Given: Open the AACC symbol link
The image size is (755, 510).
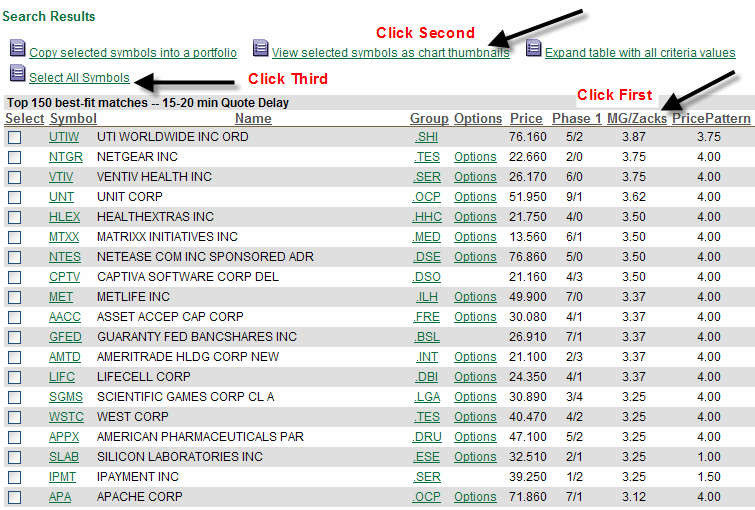Looking at the screenshot, I should [x=65, y=317].
